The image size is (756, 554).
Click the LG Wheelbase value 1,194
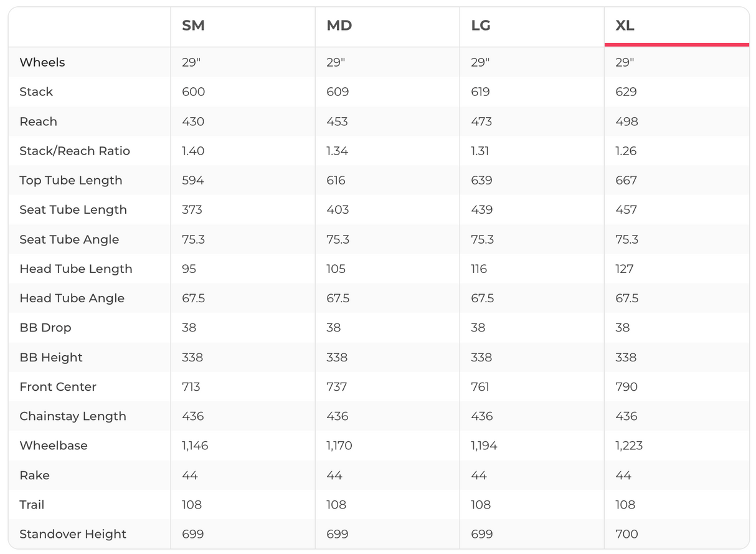tap(484, 446)
